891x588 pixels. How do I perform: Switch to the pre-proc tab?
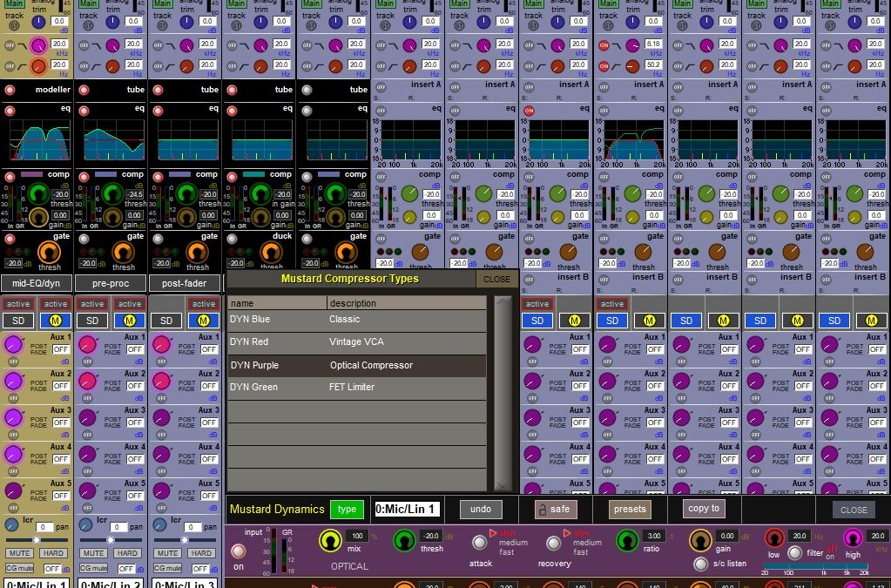110,282
